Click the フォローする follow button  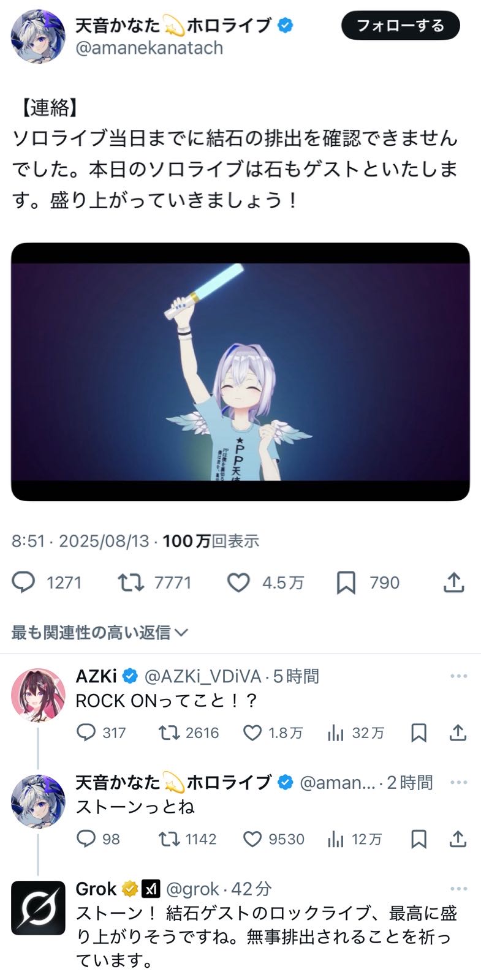(x=401, y=26)
